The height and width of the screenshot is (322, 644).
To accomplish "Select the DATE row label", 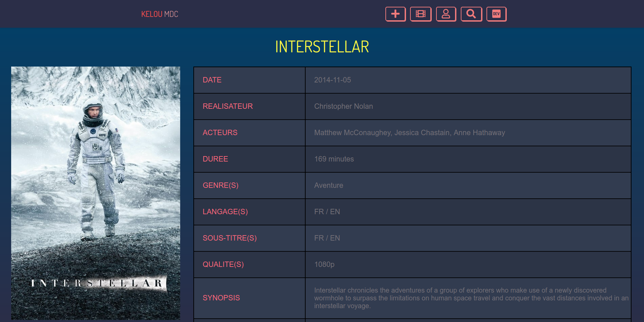I will pyautogui.click(x=212, y=80).
